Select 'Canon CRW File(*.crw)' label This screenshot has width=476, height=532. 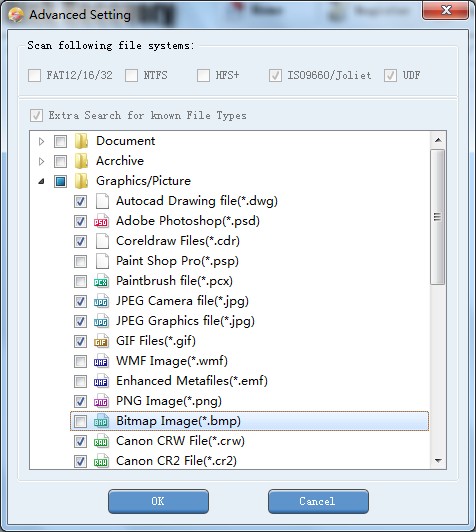pyautogui.click(x=180, y=441)
